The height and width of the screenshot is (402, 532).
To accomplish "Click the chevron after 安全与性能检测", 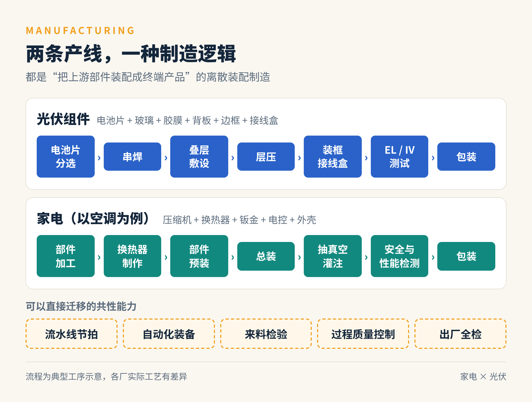I will 433,257.
